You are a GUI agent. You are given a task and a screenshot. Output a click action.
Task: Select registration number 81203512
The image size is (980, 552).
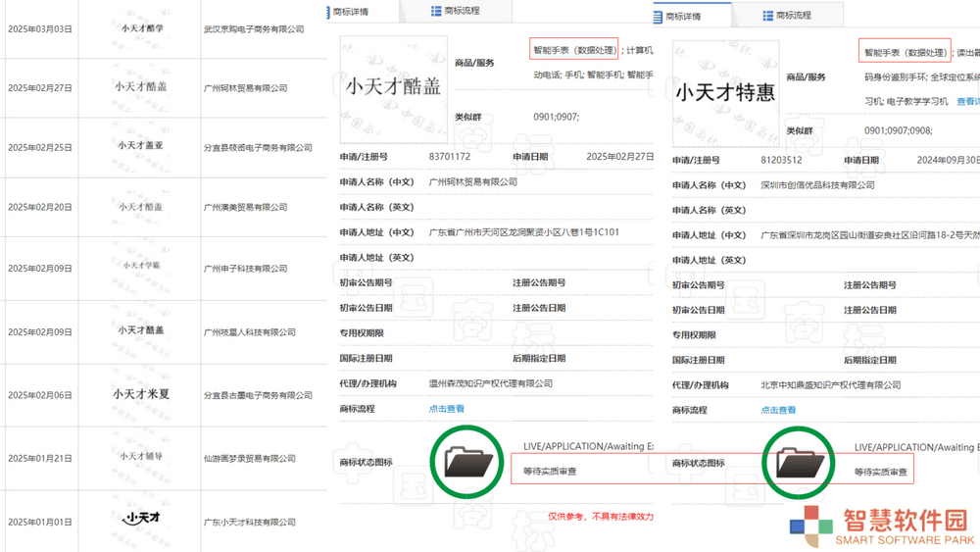point(781,160)
